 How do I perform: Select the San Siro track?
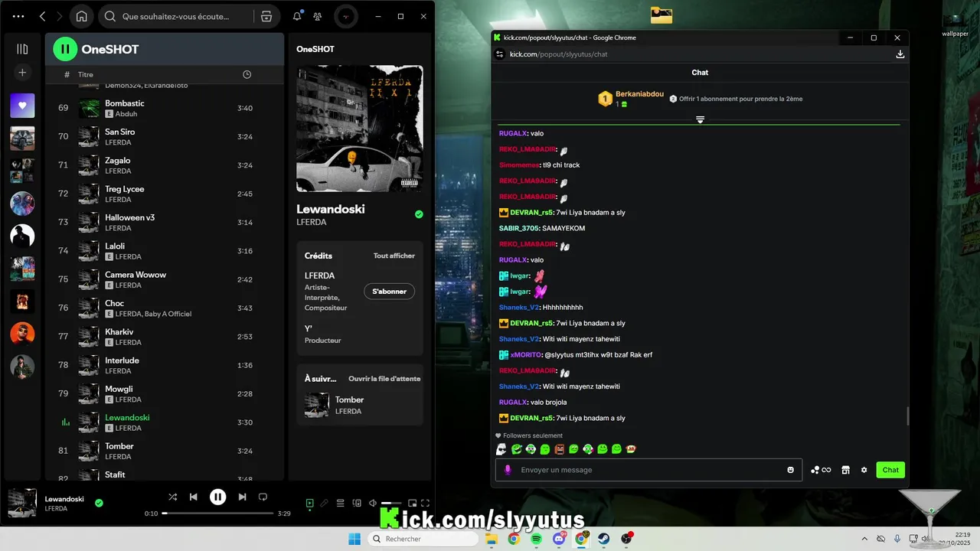[165, 136]
